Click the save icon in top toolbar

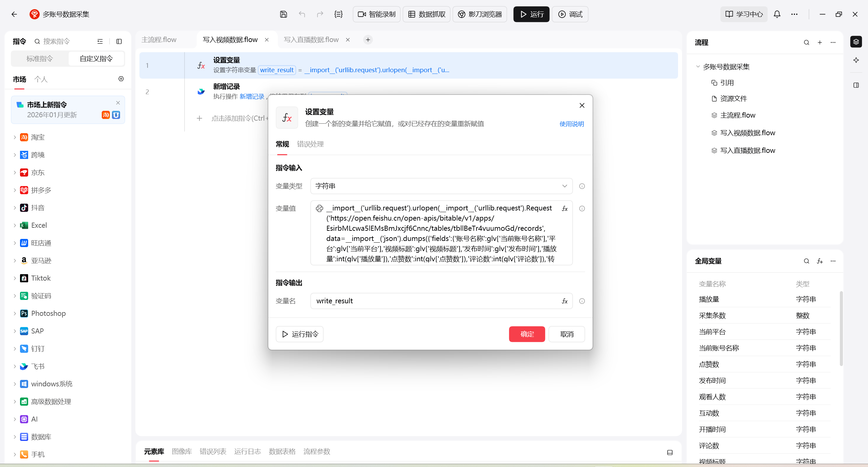click(283, 14)
